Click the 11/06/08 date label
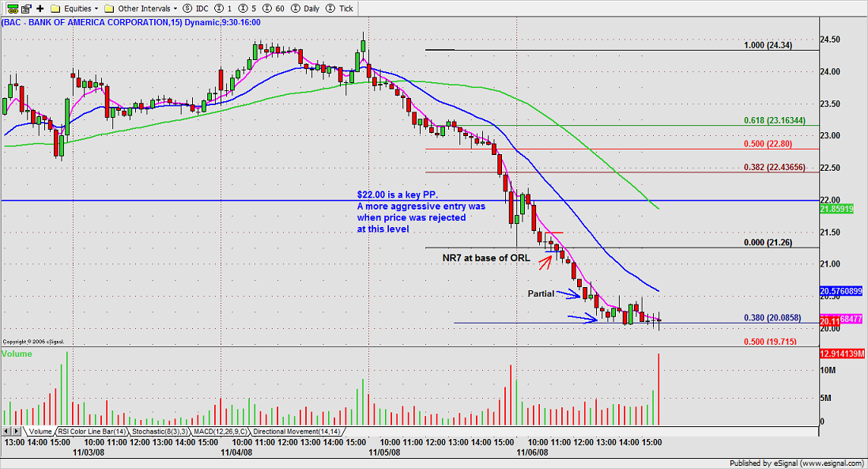868x469 pixels. click(533, 452)
